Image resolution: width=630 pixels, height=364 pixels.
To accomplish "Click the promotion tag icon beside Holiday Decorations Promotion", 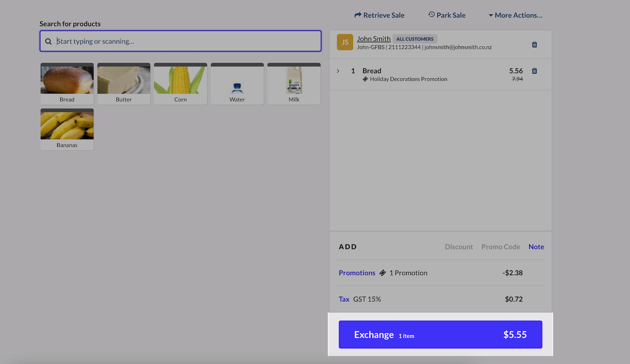I will tap(364, 79).
